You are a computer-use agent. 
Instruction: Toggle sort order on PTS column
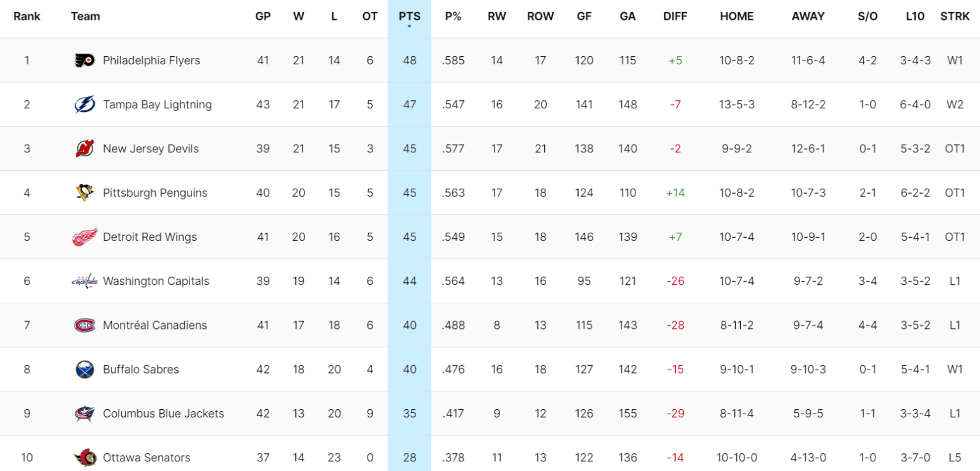click(409, 17)
